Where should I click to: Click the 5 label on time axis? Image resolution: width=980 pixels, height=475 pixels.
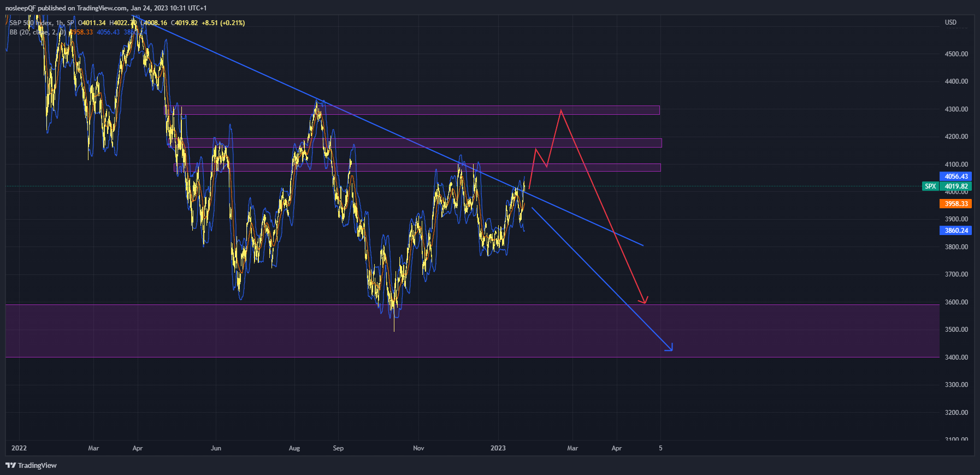coord(660,448)
